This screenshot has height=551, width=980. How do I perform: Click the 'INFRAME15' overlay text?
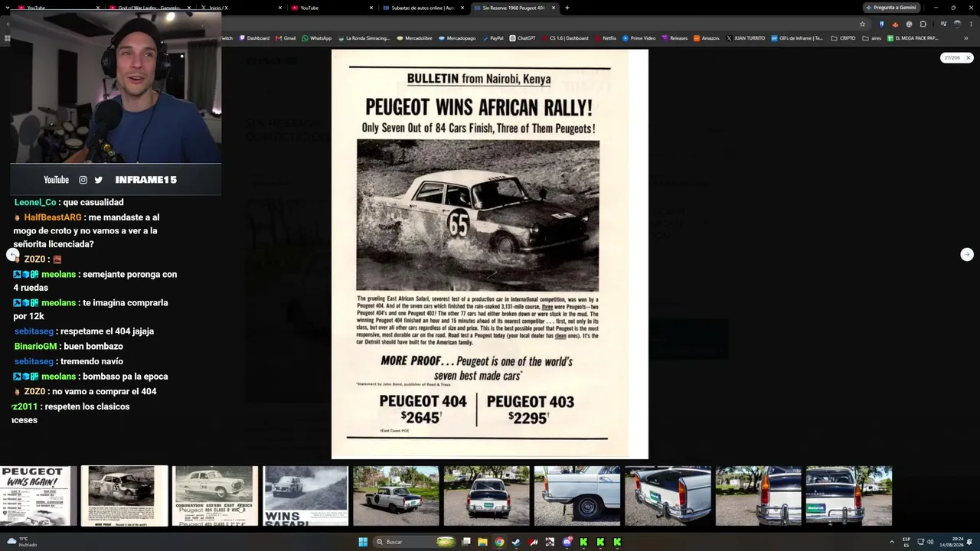click(146, 180)
